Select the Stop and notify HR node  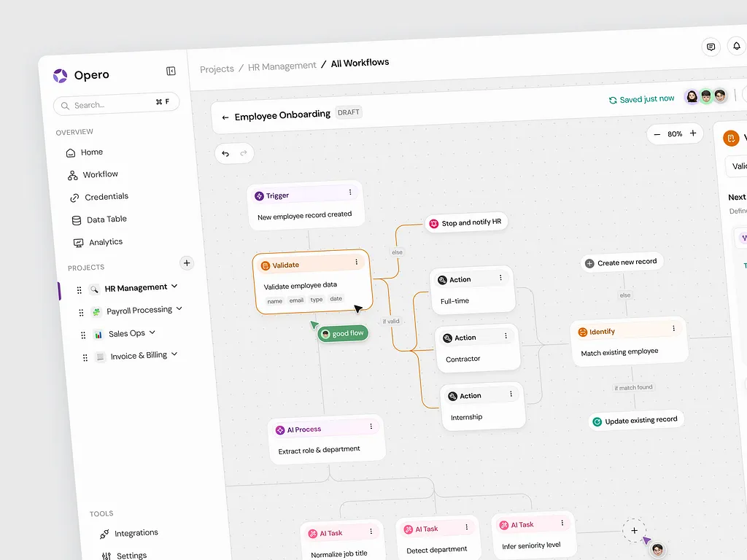pos(466,222)
